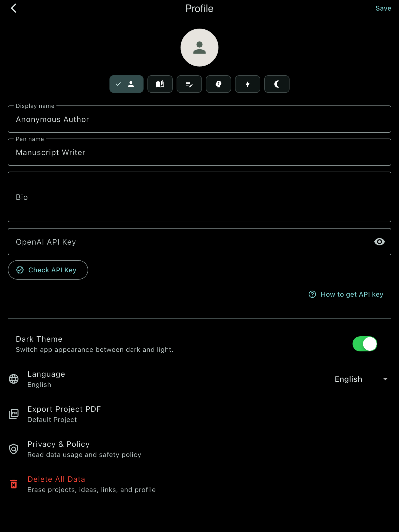Show the API key with eye icon
399x532 pixels.
tap(379, 242)
